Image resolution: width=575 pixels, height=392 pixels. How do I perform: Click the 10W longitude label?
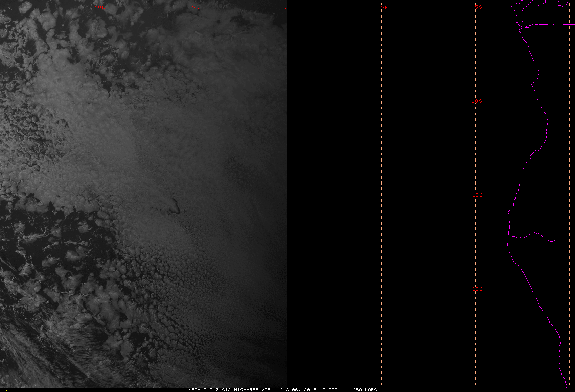click(99, 7)
